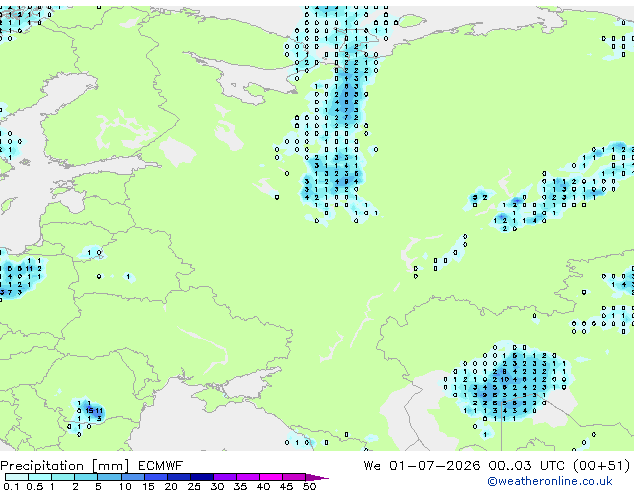This screenshot has width=634, height=490.
Task: Click the '25' legend label
Action: coord(194,486)
